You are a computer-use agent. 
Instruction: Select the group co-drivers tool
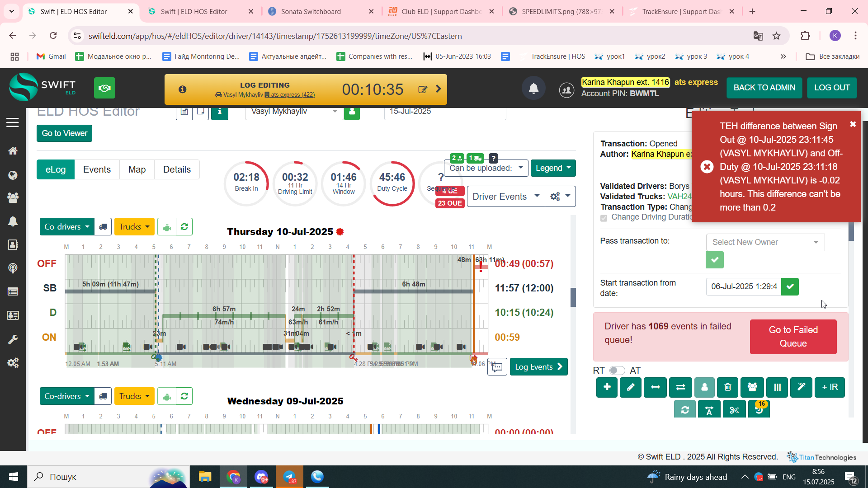point(752,387)
